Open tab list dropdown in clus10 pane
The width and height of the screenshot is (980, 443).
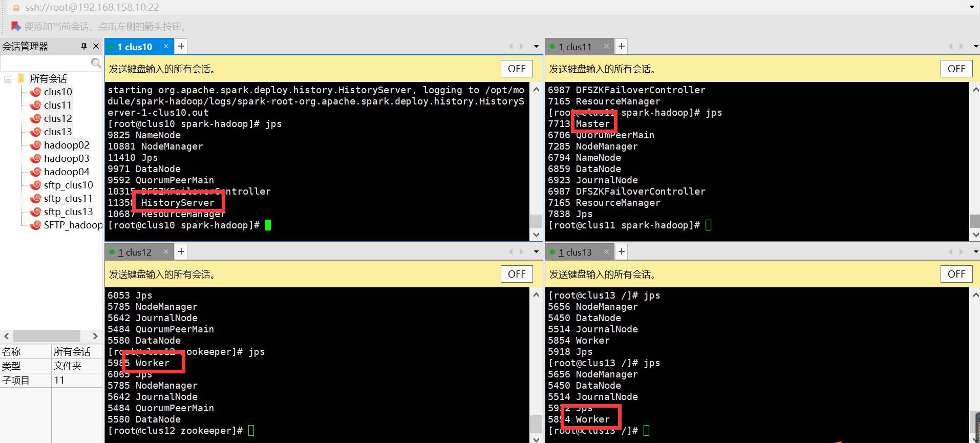(x=536, y=47)
